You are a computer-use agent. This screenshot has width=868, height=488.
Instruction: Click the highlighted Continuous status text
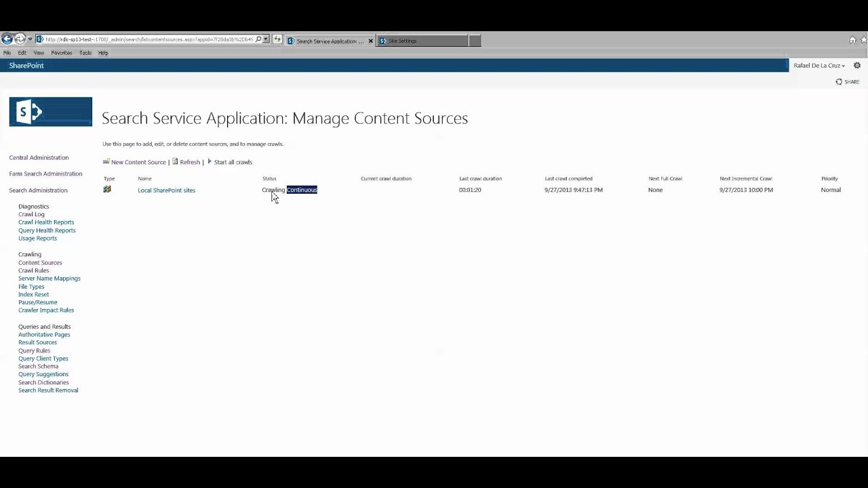(x=302, y=190)
